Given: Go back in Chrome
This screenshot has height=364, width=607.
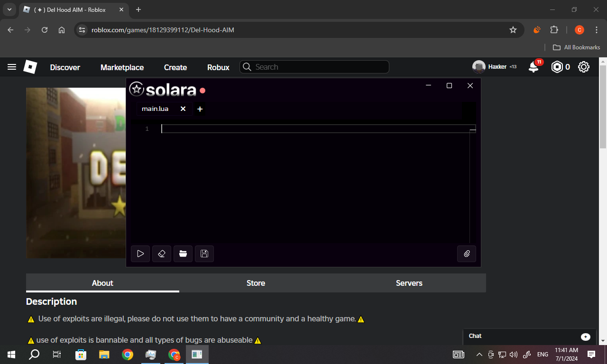Looking at the screenshot, I should 10,30.
